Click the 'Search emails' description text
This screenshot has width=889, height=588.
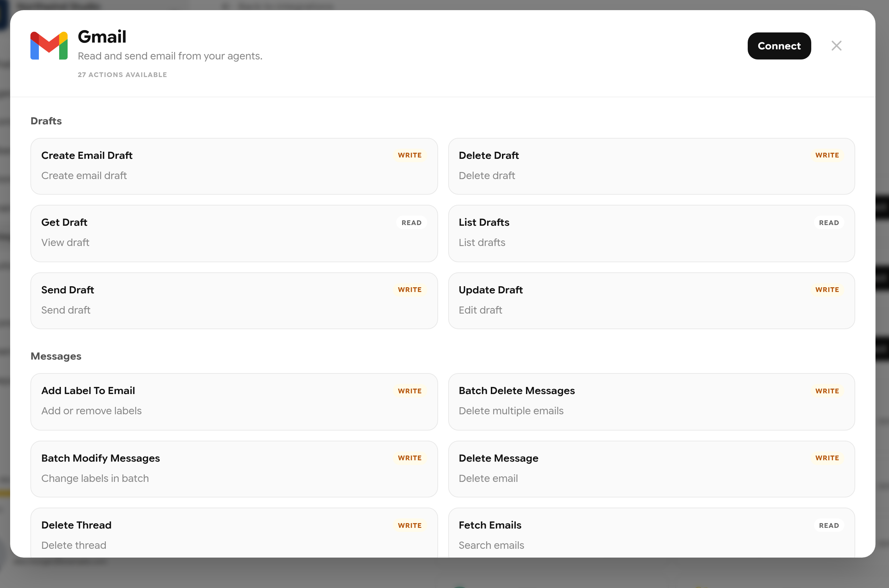click(x=491, y=545)
